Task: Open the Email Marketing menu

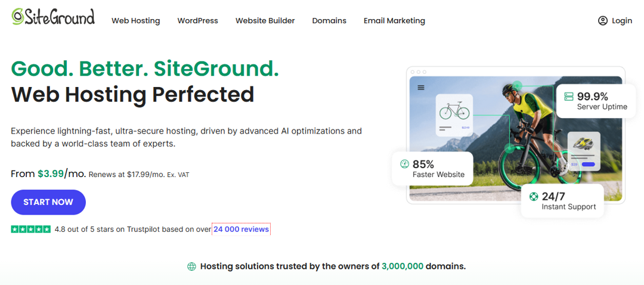Action: pyautogui.click(x=394, y=21)
